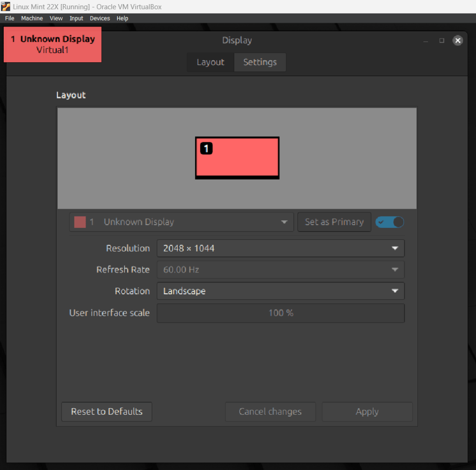Viewport: 476px width, 470px height.
Task: Click the Apply button
Action: (367, 412)
